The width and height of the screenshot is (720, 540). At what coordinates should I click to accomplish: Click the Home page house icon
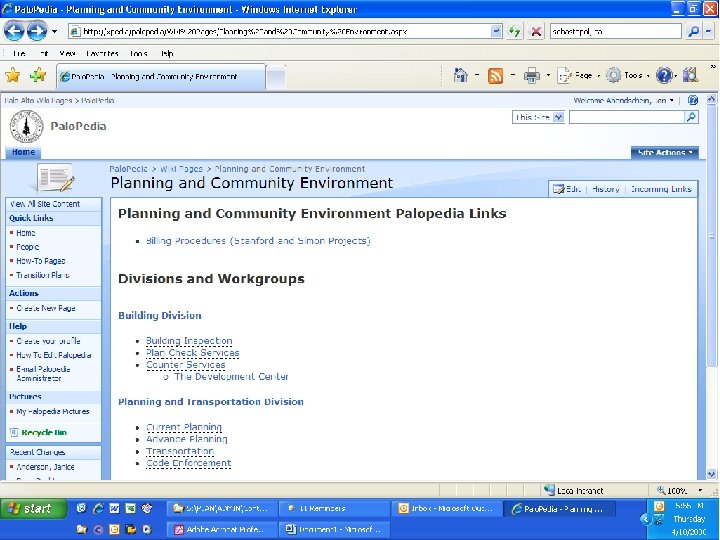tap(460, 75)
